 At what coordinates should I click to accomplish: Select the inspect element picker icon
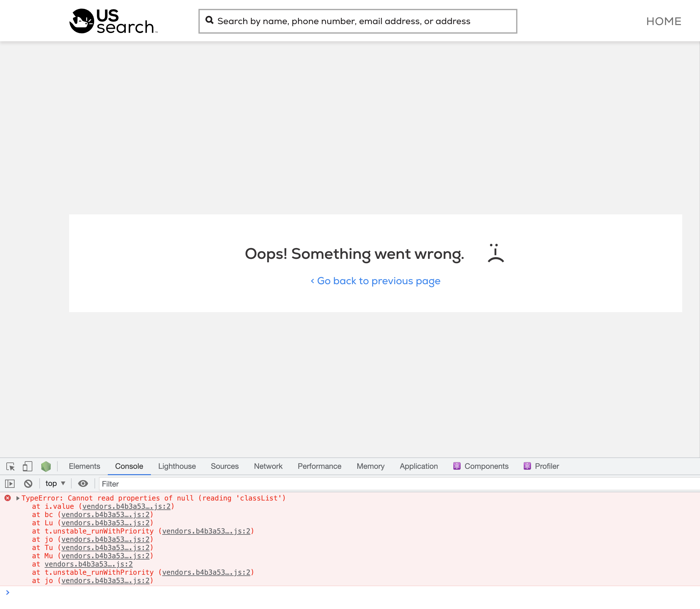(10, 466)
